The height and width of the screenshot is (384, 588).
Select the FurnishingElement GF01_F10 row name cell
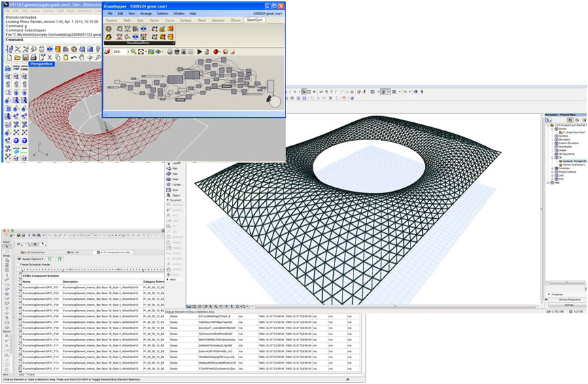click(x=42, y=340)
